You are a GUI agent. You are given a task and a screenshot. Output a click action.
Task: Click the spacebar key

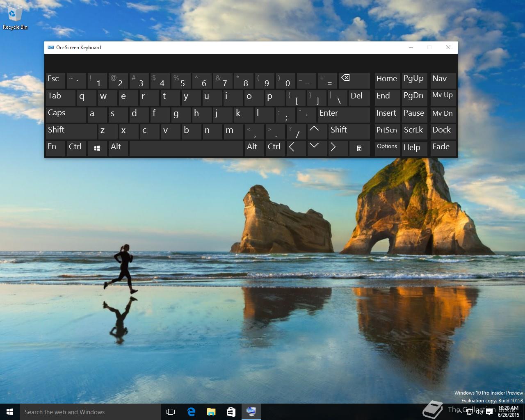pyautogui.click(x=186, y=148)
